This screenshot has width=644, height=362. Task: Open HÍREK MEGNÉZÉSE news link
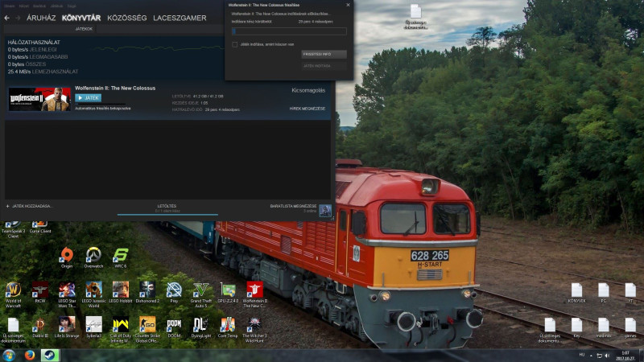[308, 109]
